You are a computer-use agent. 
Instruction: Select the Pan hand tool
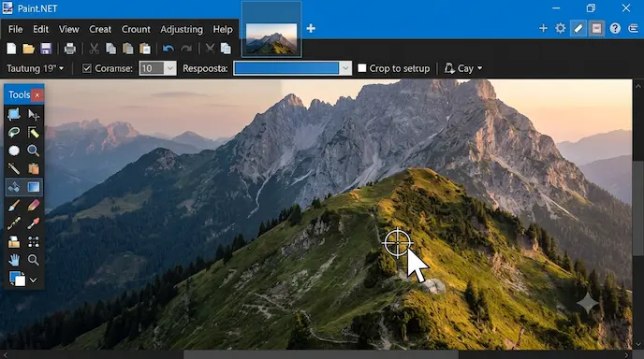tap(14, 260)
